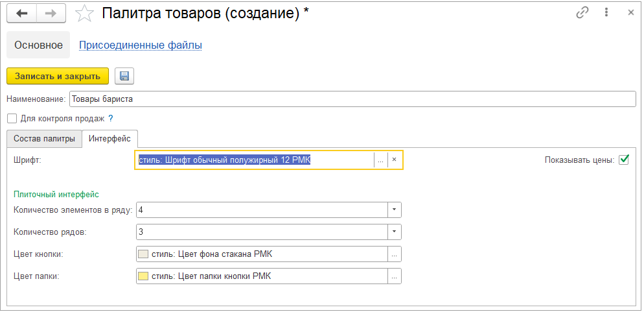Screen dimensions: 644x314
Task: Open 'Цвет папки' color selection ellipsis
Action: pos(394,276)
